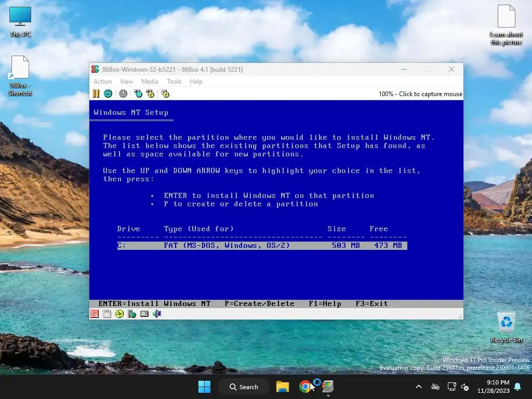Open the Windows Start menu
The height and width of the screenshot is (399, 532).
[x=204, y=387]
